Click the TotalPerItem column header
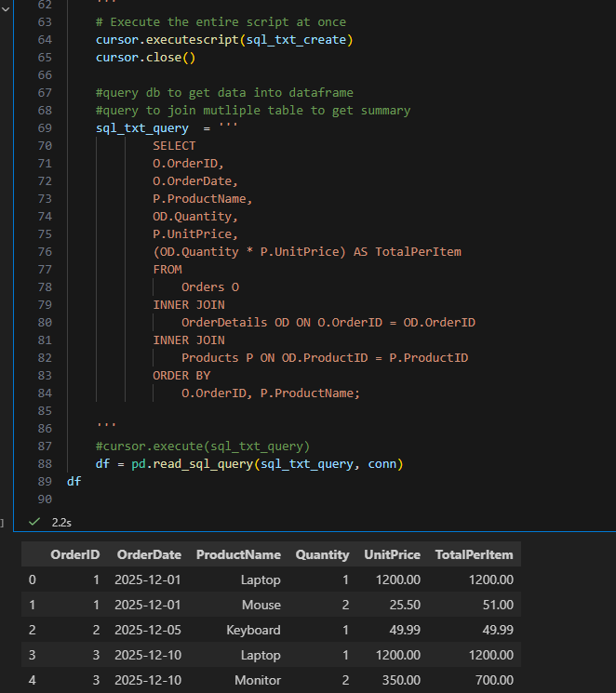The height and width of the screenshot is (693, 616). (474, 554)
